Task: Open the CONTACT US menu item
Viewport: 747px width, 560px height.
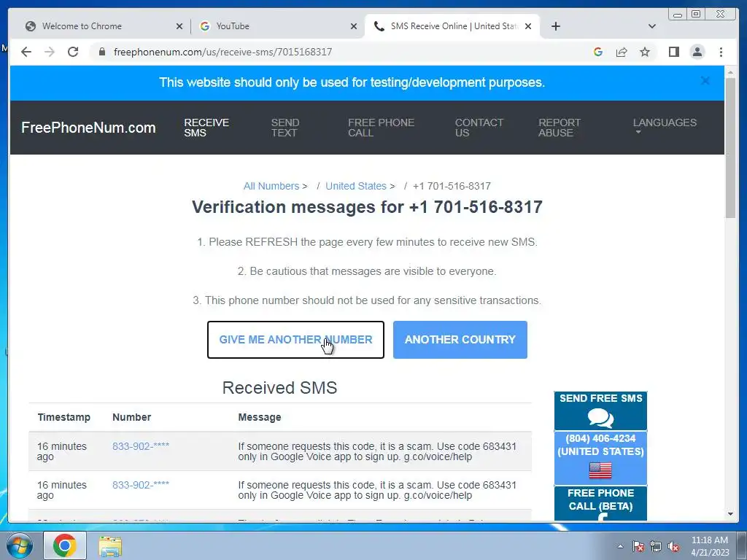Action: [x=479, y=128]
